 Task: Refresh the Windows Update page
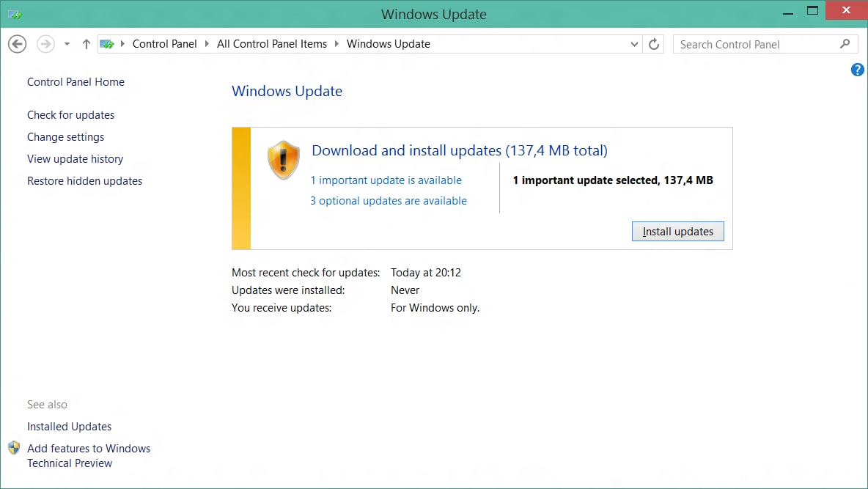click(654, 44)
